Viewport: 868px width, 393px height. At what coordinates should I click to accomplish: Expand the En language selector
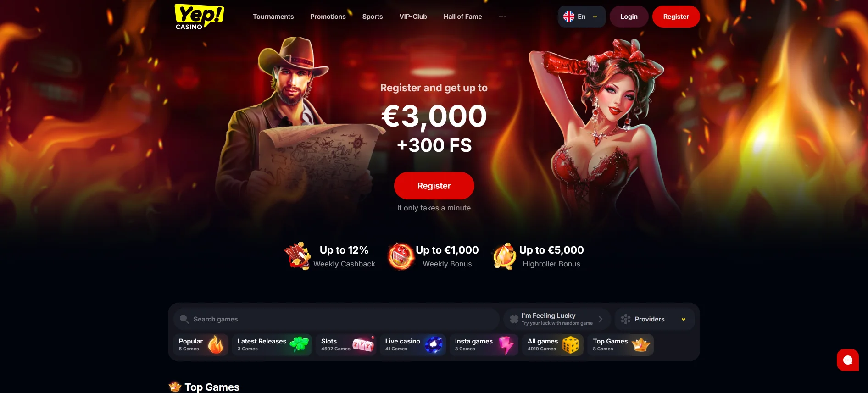[x=582, y=17]
